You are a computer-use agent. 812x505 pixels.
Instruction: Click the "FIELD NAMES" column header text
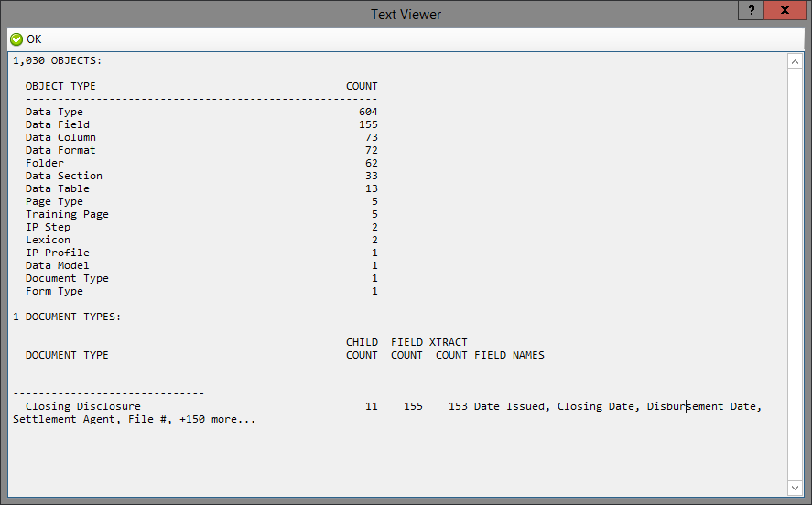[509, 355]
